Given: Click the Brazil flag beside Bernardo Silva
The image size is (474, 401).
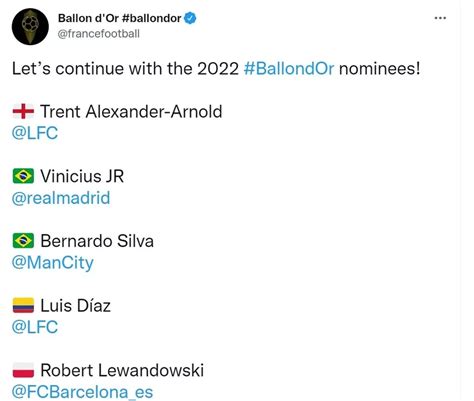Looking at the screenshot, I should [23, 241].
